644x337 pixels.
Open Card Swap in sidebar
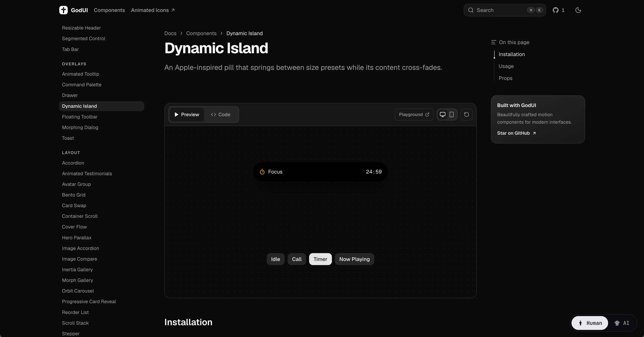pos(74,205)
